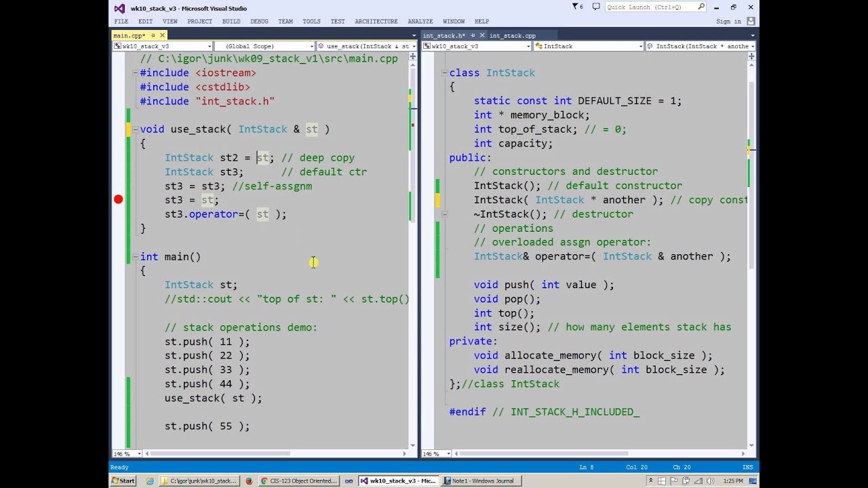Screen dimensions: 868x488
Task: Launch Firefox from the taskbar icon
Action: pyautogui.click(x=249, y=481)
